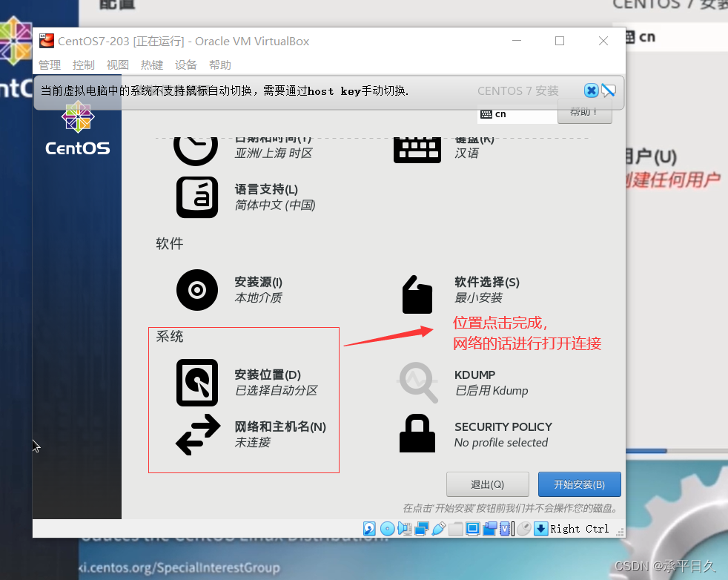The width and height of the screenshot is (728, 580).
Task: Click the No profile selected text
Action: (501, 443)
